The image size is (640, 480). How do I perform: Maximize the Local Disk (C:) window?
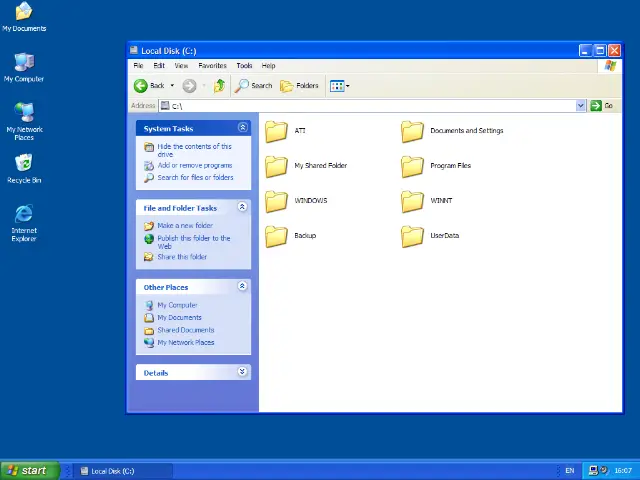600,51
